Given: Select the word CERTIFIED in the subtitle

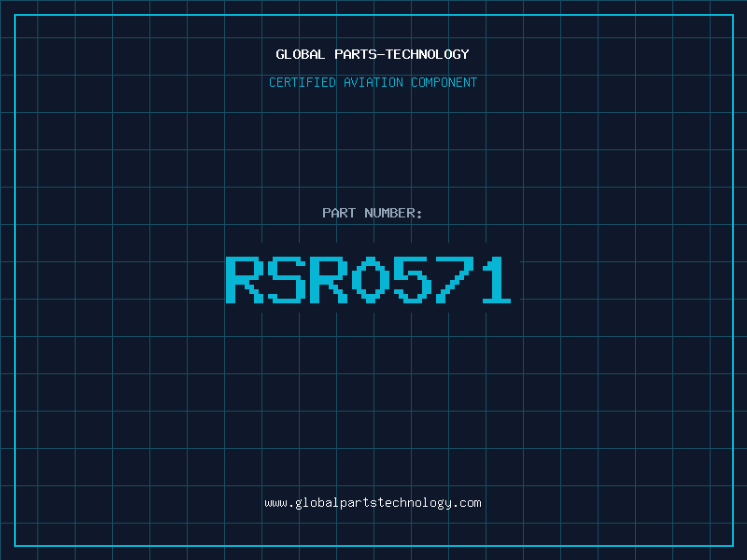Looking at the screenshot, I should click(303, 82).
